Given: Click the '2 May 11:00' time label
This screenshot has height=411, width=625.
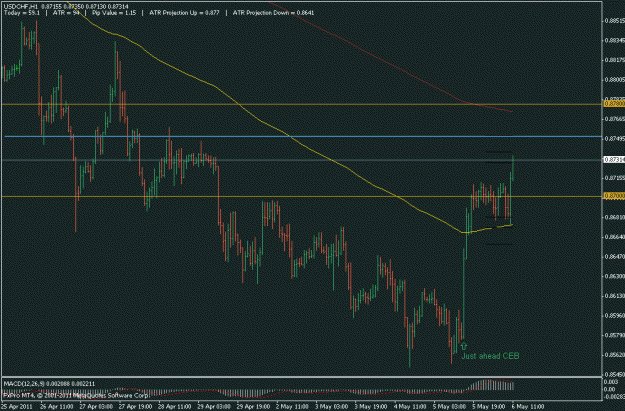Looking at the screenshot, I should pyautogui.click(x=292, y=407).
